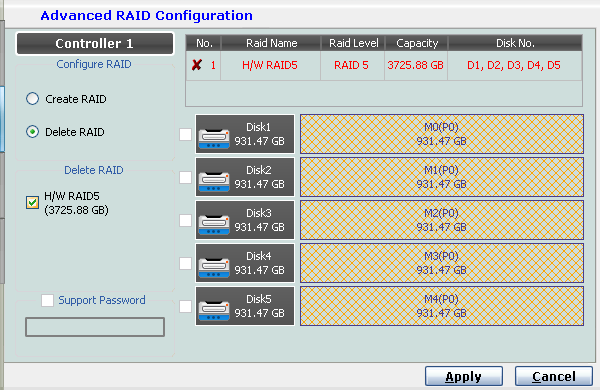
Task: Click the Disk1 drive icon
Action: point(214,139)
